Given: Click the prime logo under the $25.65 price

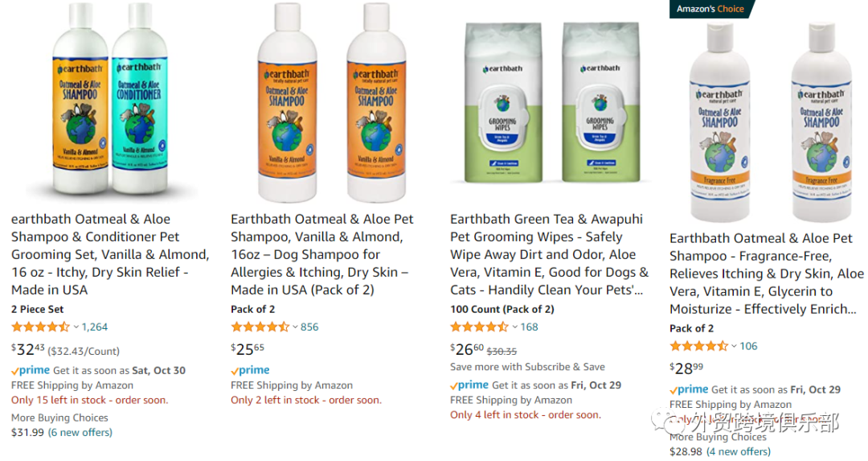Looking at the screenshot, I should coord(250,370).
